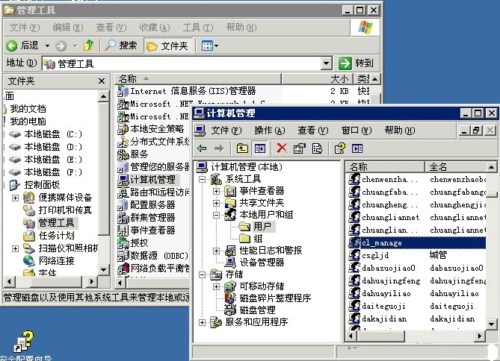Click the Back arrow in Computer Management toolbar
The height and width of the screenshot is (361, 500).
point(202,148)
